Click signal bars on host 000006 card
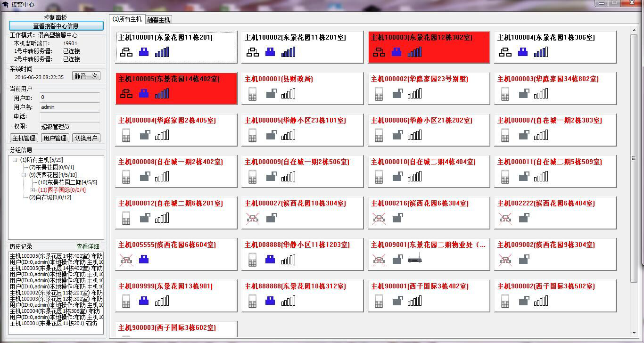 [414, 135]
